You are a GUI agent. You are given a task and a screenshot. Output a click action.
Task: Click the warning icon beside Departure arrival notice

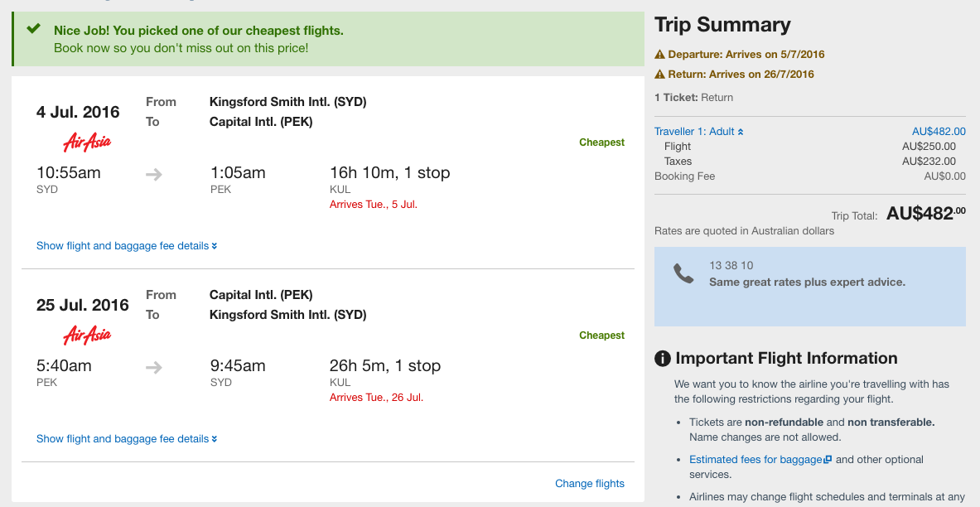point(659,55)
